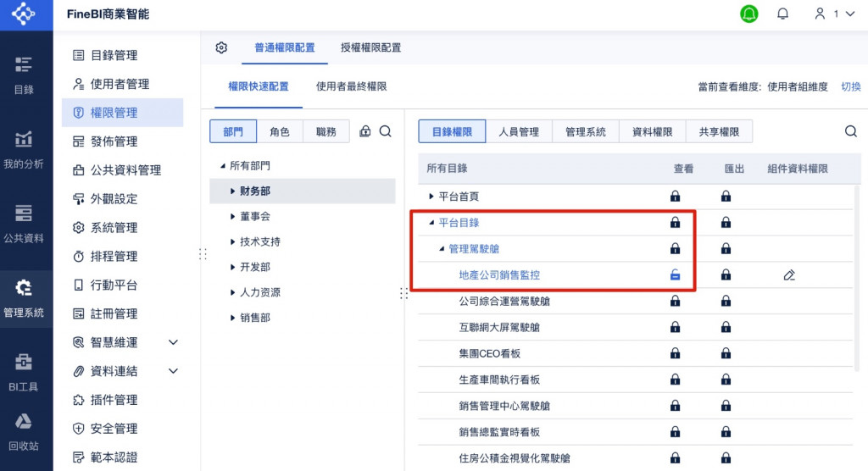Open the gear settings icon beside 普通權限配置
This screenshot has width=868, height=471.
(221, 47)
